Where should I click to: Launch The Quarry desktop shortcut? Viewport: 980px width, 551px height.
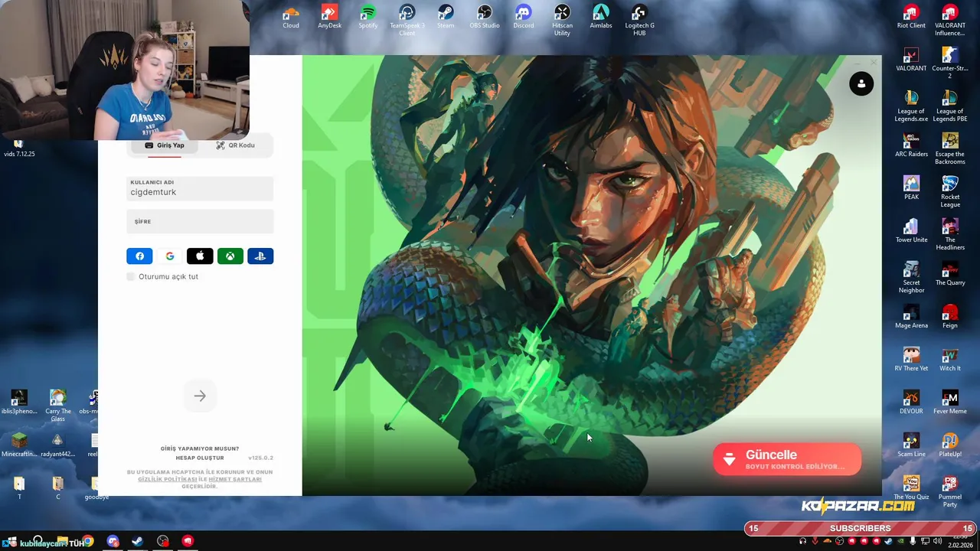point(950,274)
